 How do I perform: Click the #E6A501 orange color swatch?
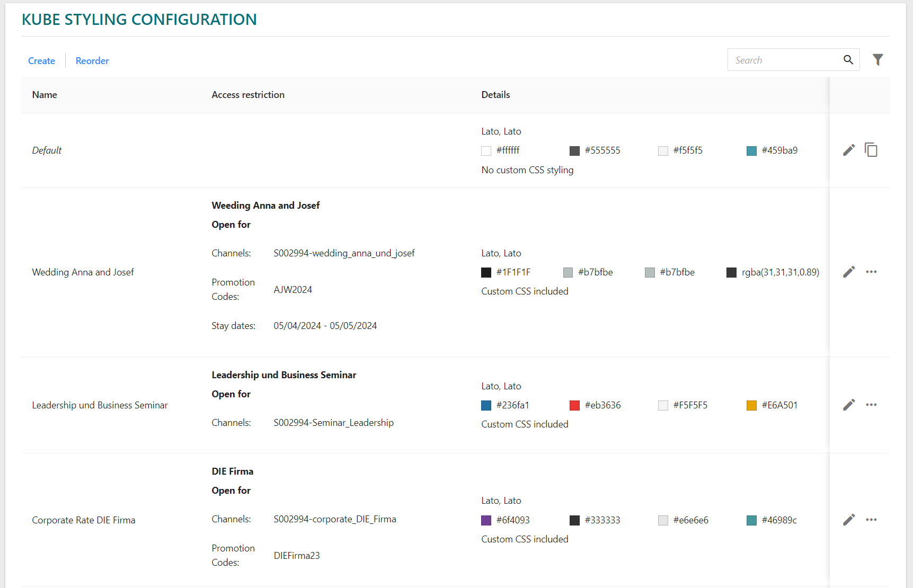[751, 406]
